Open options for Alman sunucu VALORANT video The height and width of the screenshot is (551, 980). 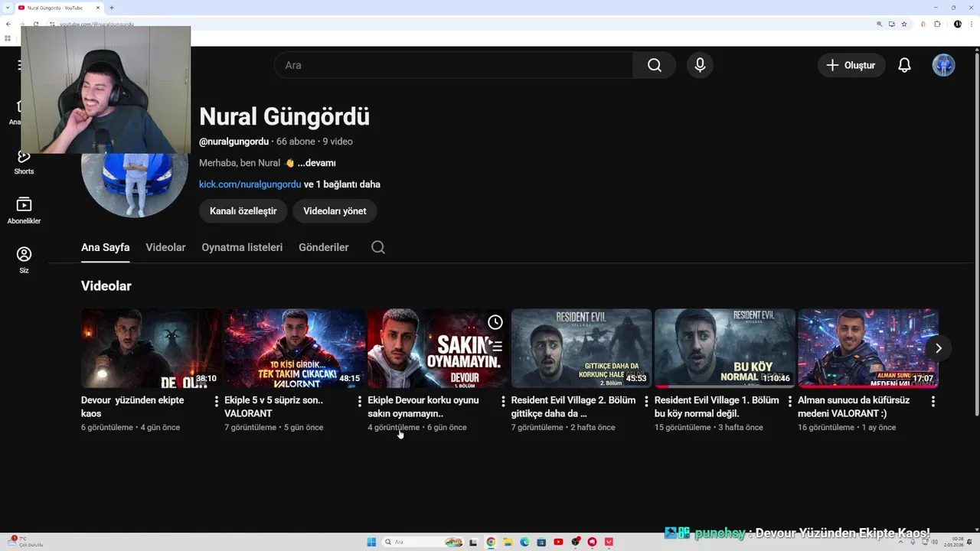[x=933, y=401]
